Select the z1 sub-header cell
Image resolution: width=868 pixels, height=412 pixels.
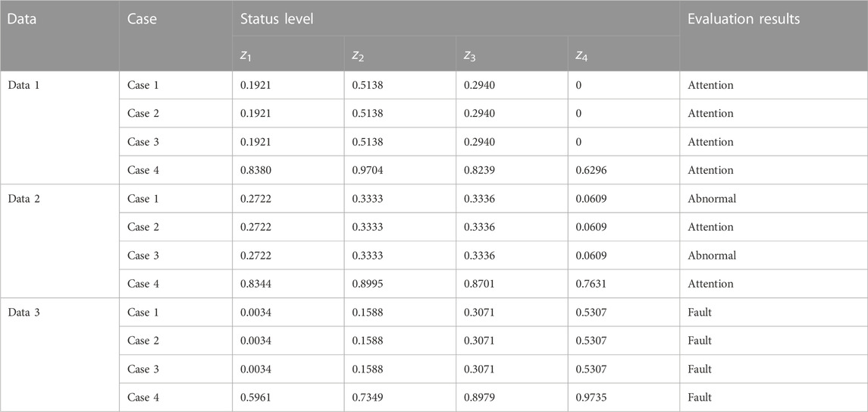pyautogui.click(x=288, y=54)
